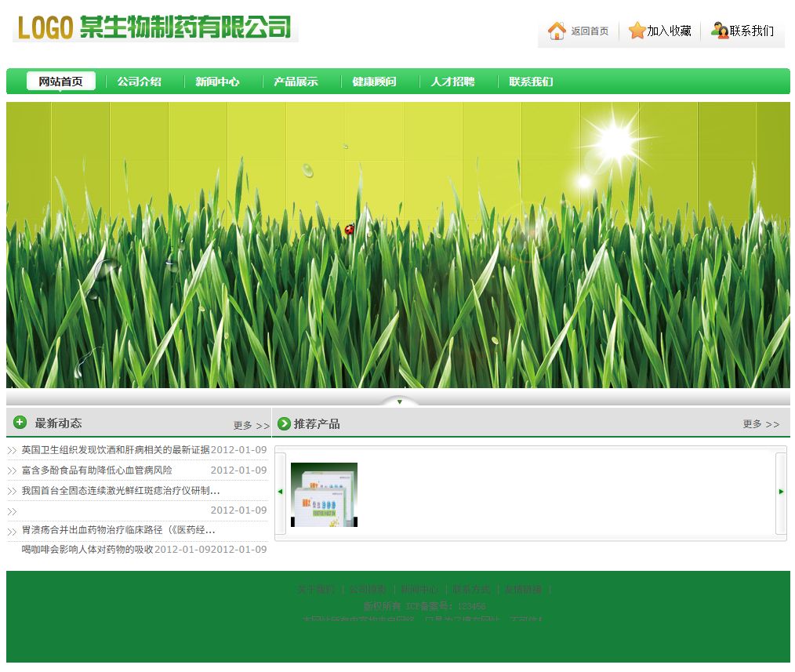Image resolution: width=795 pixels, height=672 pixels.
Task: Click the green arrow icon beside 推荐产品
Action: pyautogui.click(x=284, y=424)
